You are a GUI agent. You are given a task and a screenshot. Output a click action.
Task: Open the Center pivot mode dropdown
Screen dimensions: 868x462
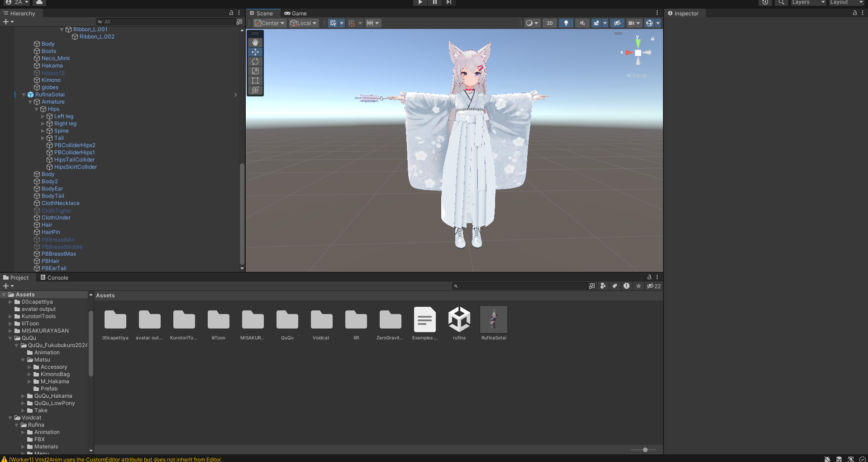tap(270, 23)
